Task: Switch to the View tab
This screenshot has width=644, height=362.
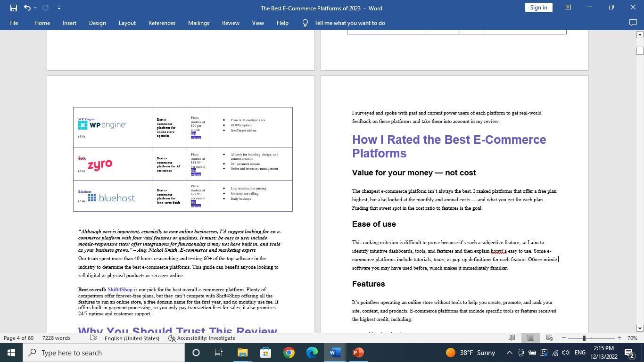Action: tap(258, 23)
